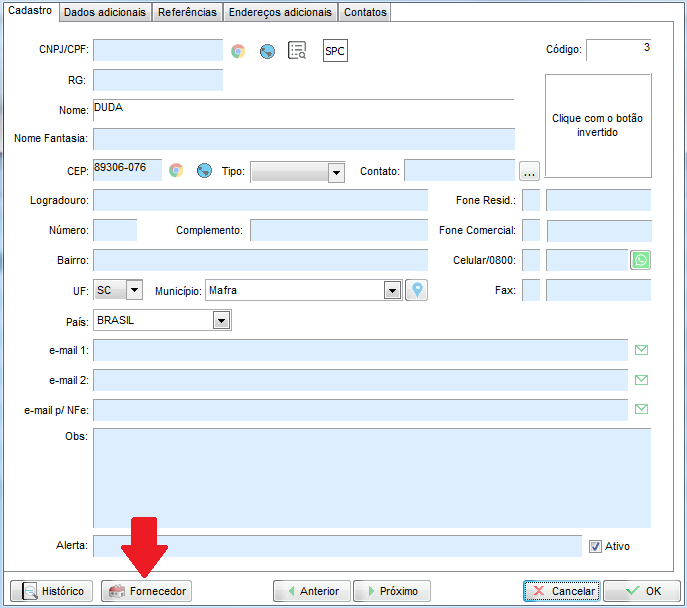Open the País dropdown

(221, 320)
